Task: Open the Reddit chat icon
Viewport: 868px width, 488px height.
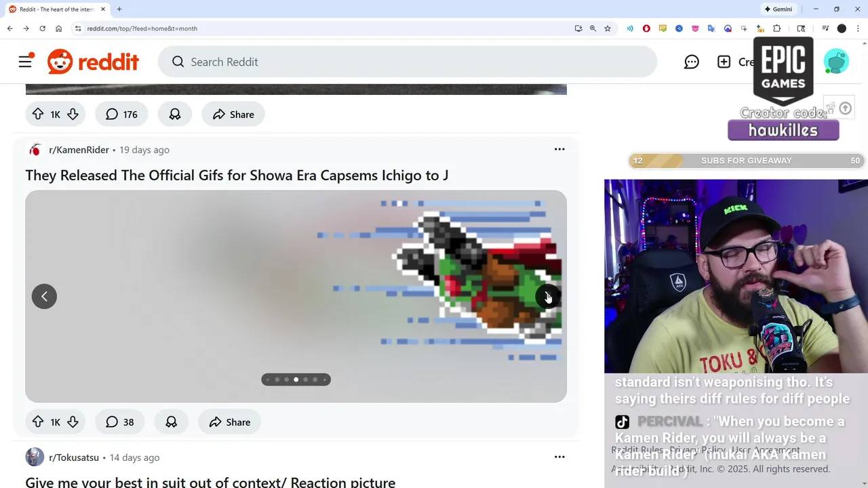Action: click(692, 62)
